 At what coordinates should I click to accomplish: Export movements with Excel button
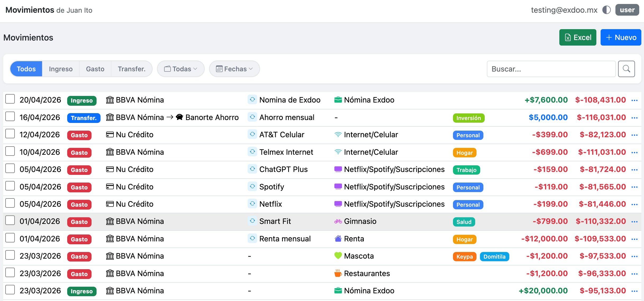[578, 37]
